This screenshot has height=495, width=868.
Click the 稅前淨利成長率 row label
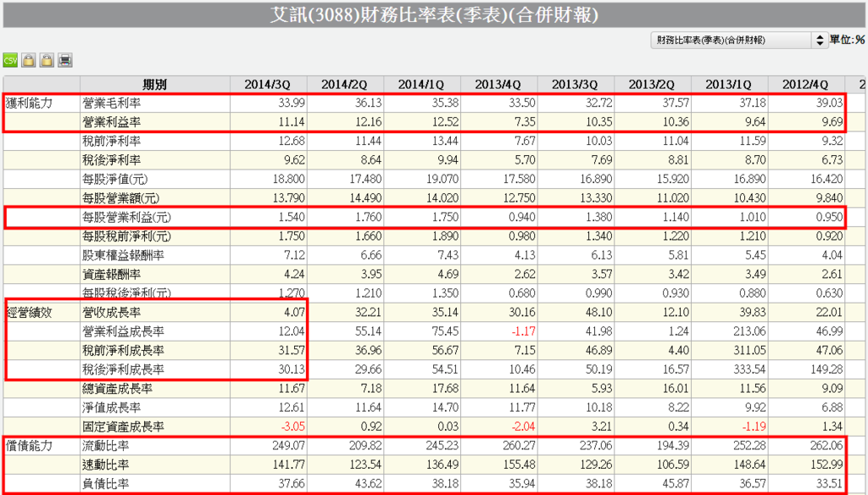(123, 351)
